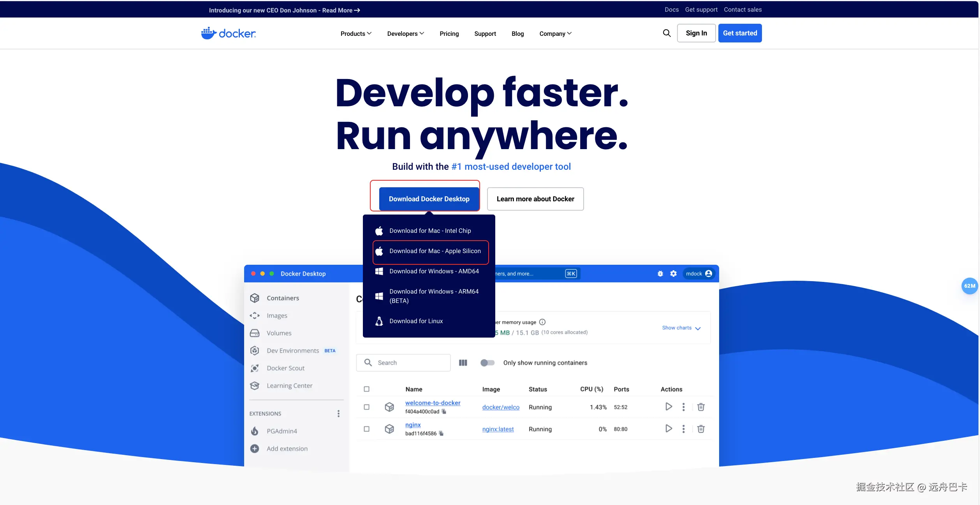
Task: Click the search magnifier icon in navbar
Action: pyautogui.click(x=667, y=33)
